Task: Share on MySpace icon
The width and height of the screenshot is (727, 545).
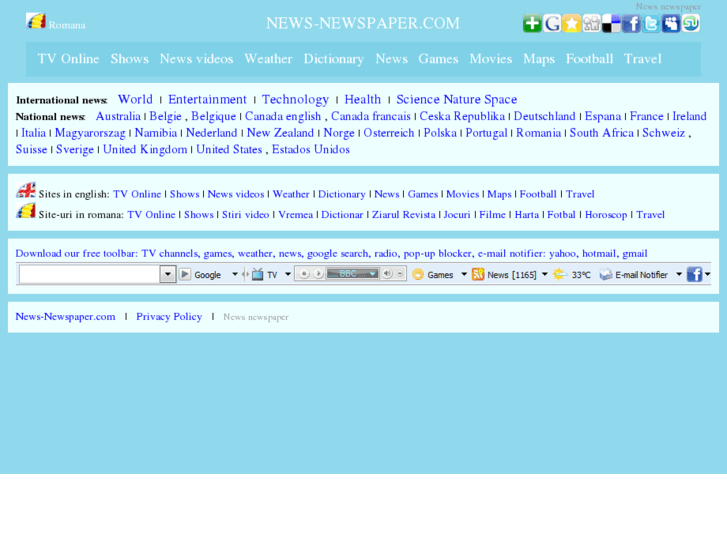Action: 671,23
